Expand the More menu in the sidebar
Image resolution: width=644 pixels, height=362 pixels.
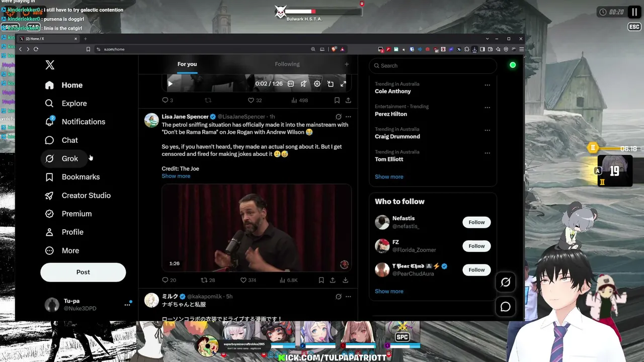pos(62,250)
